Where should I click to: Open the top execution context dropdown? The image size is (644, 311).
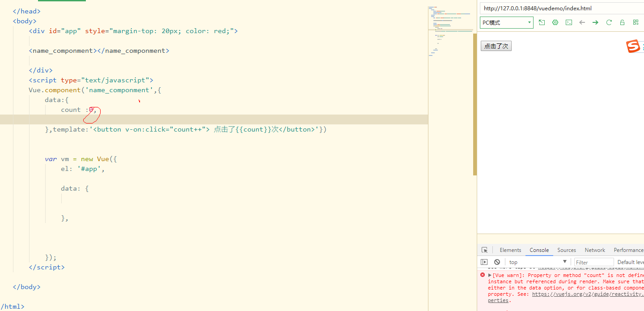(538, 262)
